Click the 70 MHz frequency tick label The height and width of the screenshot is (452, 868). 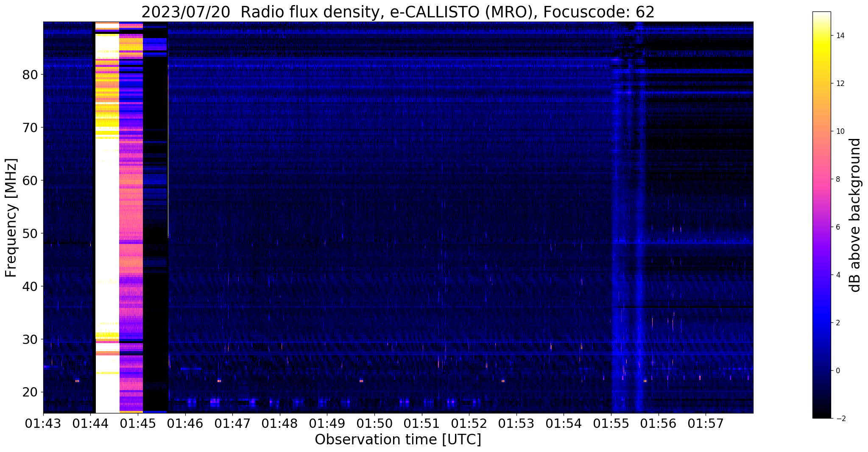pos(30,128)
